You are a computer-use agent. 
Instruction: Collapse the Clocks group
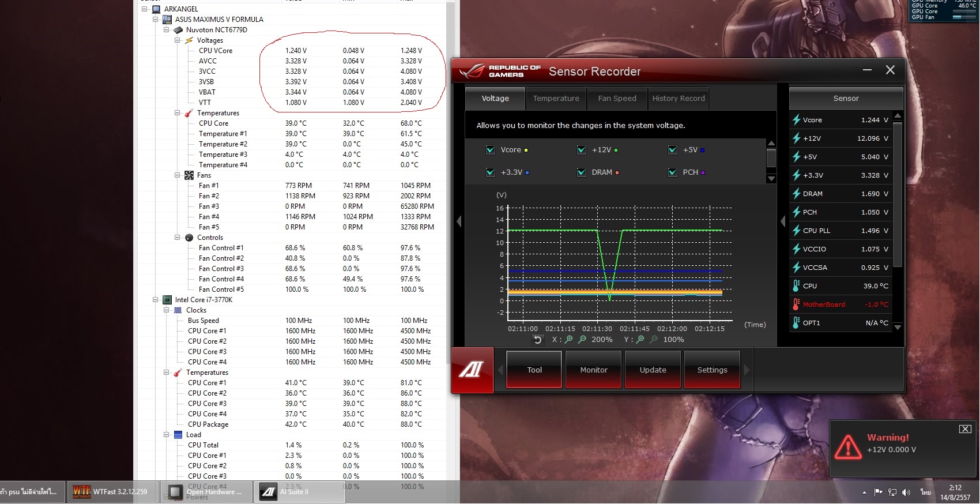coord(166,310)
